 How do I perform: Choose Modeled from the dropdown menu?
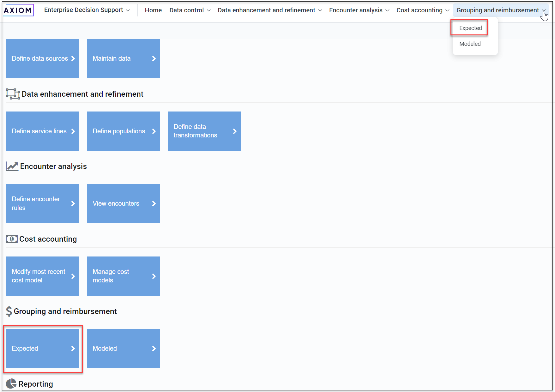pyautogui.click(x=470, y=44)
